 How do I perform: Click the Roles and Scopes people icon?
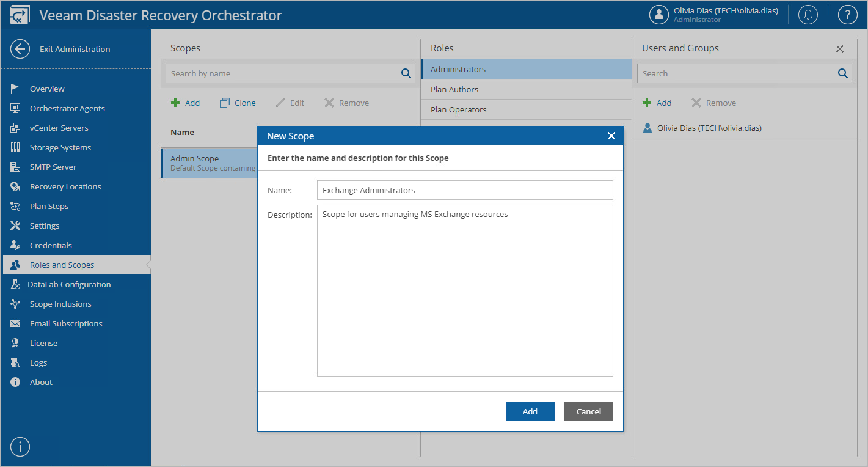15,265
